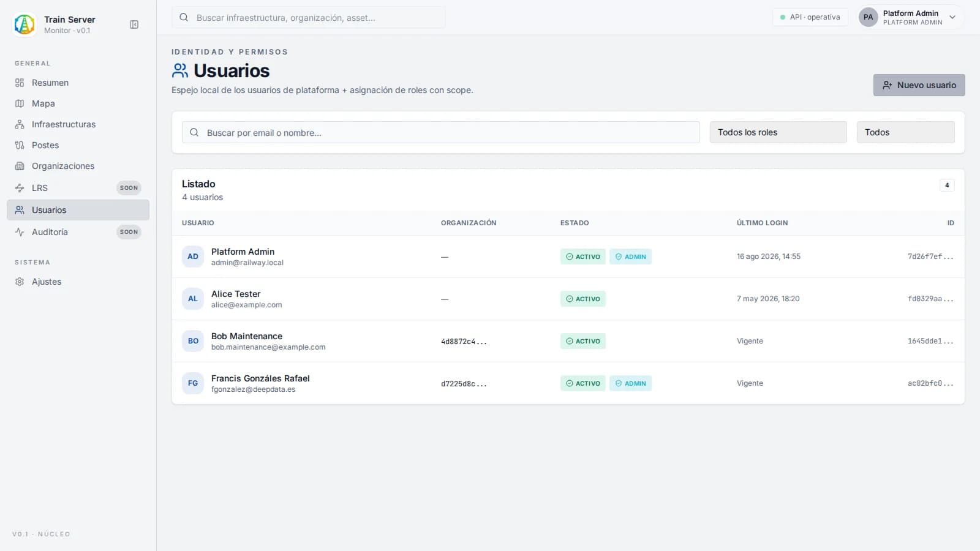Click the Ajustes gear icon

(20, 282)
